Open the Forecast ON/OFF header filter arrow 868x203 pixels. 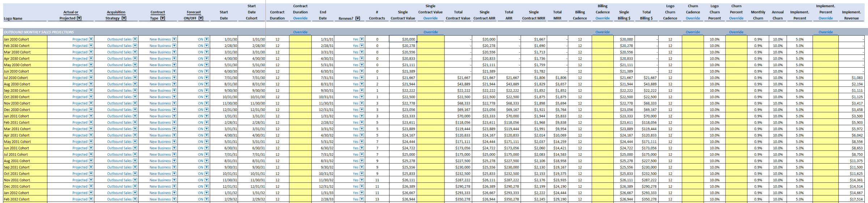click(201, 18)
